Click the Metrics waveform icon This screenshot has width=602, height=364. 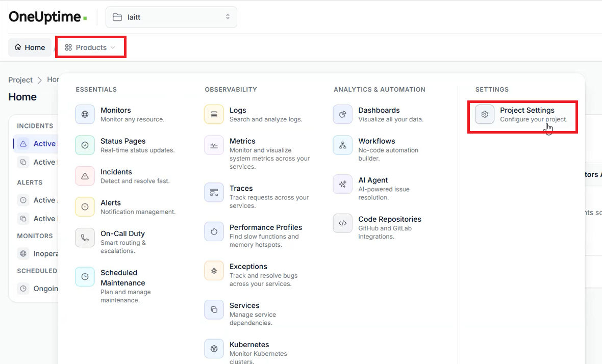[x=214, y=145]
